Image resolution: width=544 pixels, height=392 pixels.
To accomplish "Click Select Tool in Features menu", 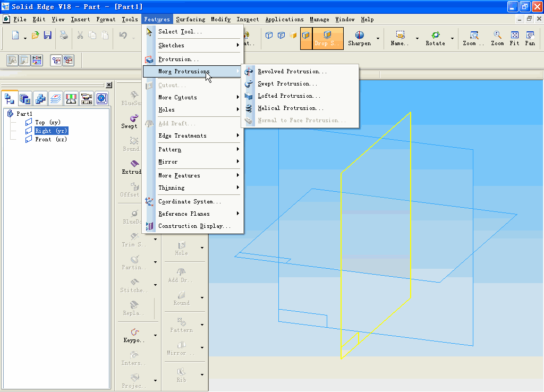I will coord(193,31).
